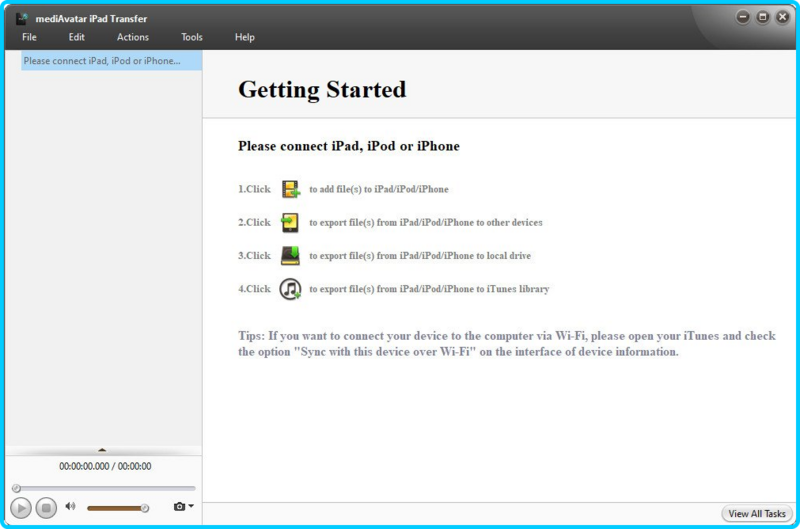Click the Wi-Fi Tips paragraph
The image size is (800, 529).
pos(507,344)
